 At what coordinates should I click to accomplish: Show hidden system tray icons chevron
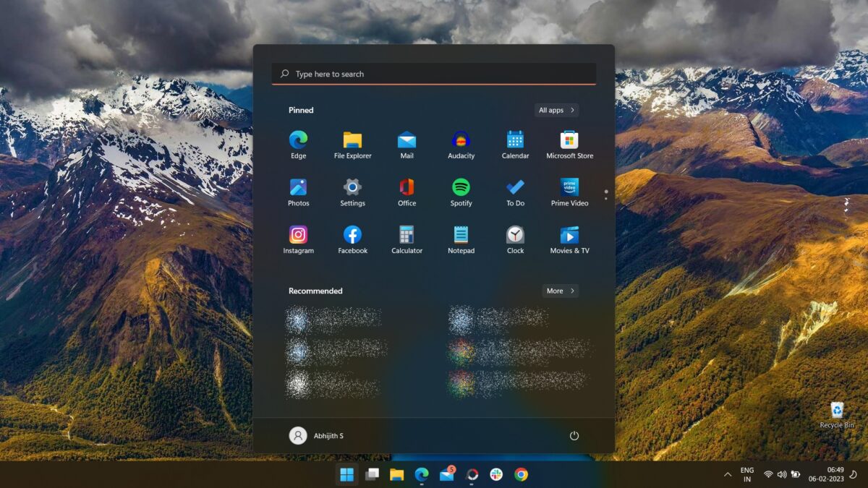coord(727,474)
